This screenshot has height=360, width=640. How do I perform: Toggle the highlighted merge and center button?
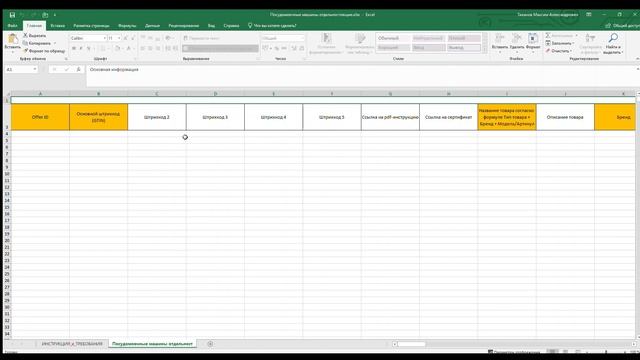[220, 48]
